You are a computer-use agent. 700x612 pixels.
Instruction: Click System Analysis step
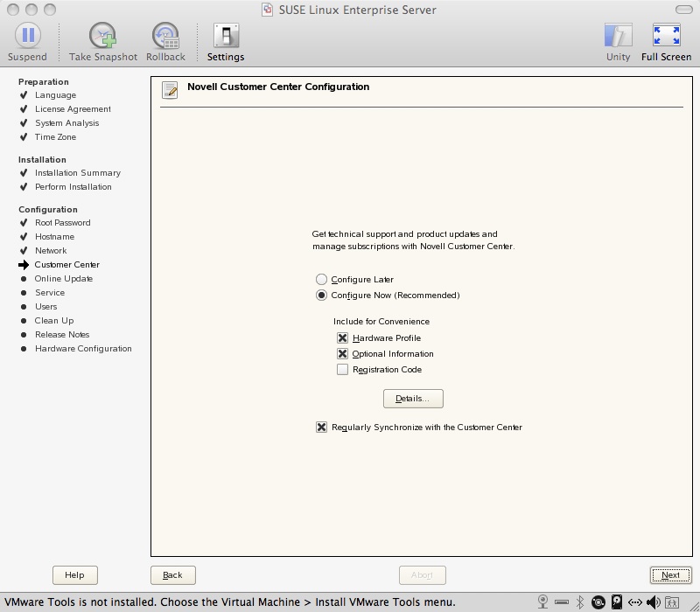coord(67,122)
